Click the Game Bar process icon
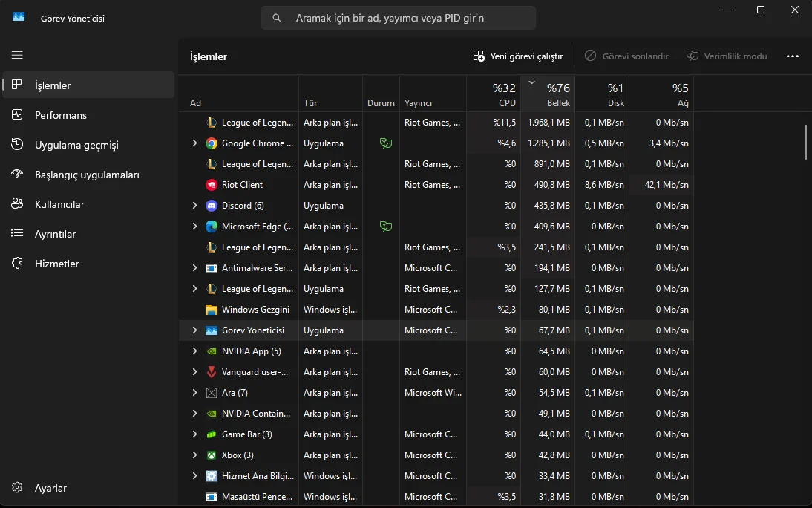The height and width of the screenshot is (508, 812). click(x=212, y=434)
